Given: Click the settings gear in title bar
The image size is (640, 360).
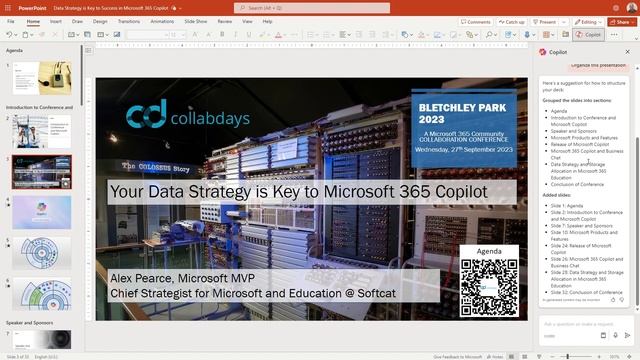Looking at the screenshot, I should pos(616,8).
